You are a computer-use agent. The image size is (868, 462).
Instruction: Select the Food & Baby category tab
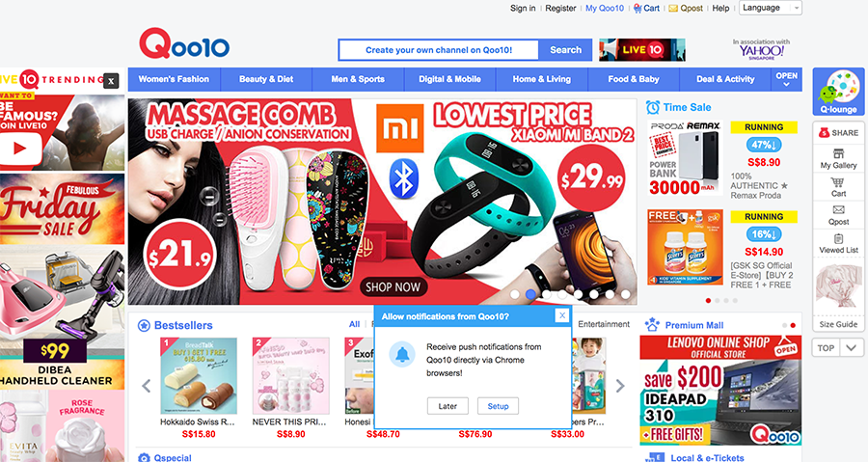[634, 79]
